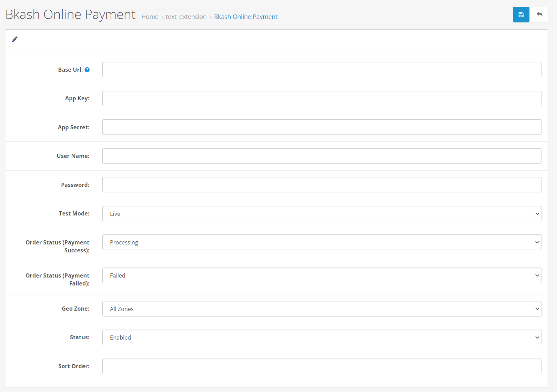Open the Status dropdown showing Enabled

322,338
